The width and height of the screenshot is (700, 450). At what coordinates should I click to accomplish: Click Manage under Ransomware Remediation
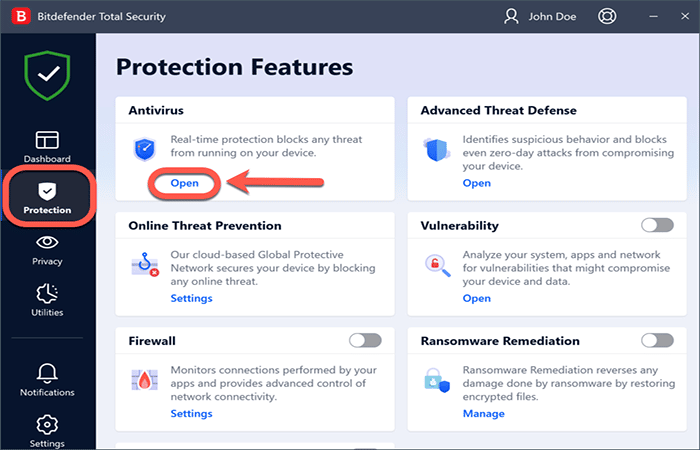pyautogui.click(x=483, y=413)
